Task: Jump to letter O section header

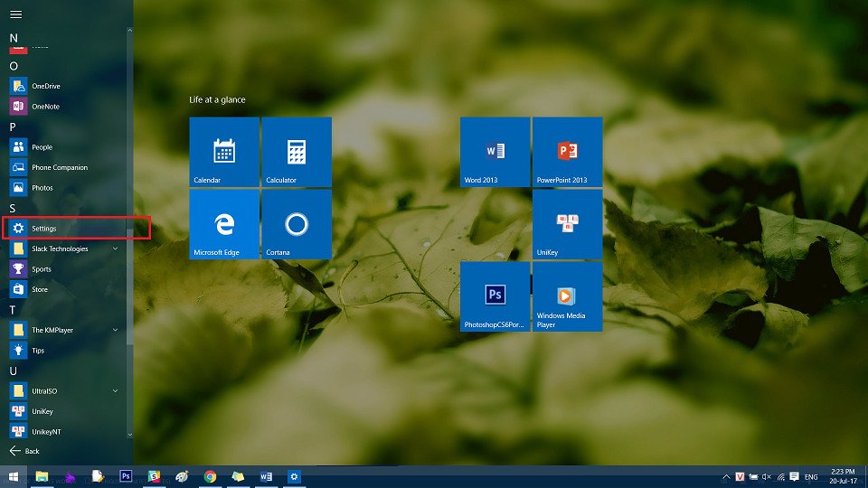Action: (x=14, y=66)
